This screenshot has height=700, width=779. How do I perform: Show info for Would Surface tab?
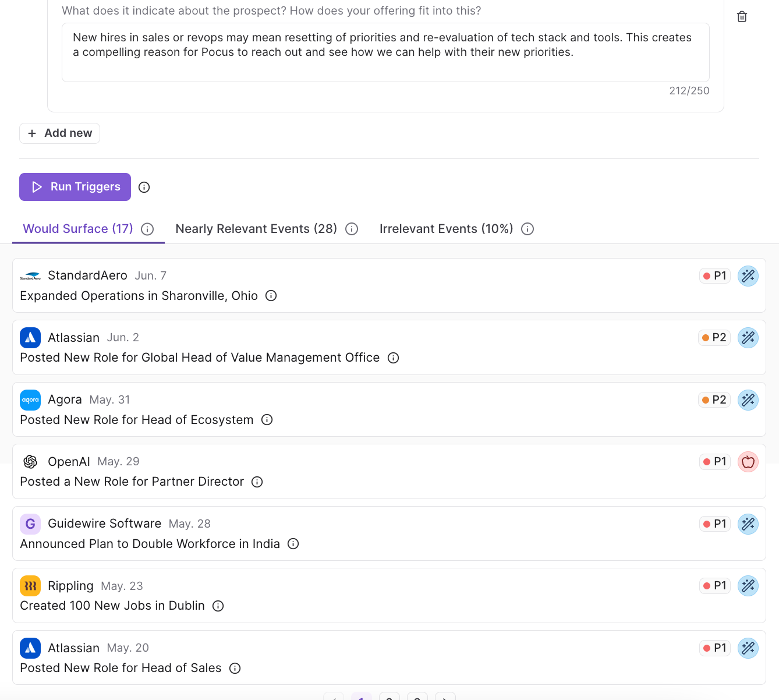(148, 229)
